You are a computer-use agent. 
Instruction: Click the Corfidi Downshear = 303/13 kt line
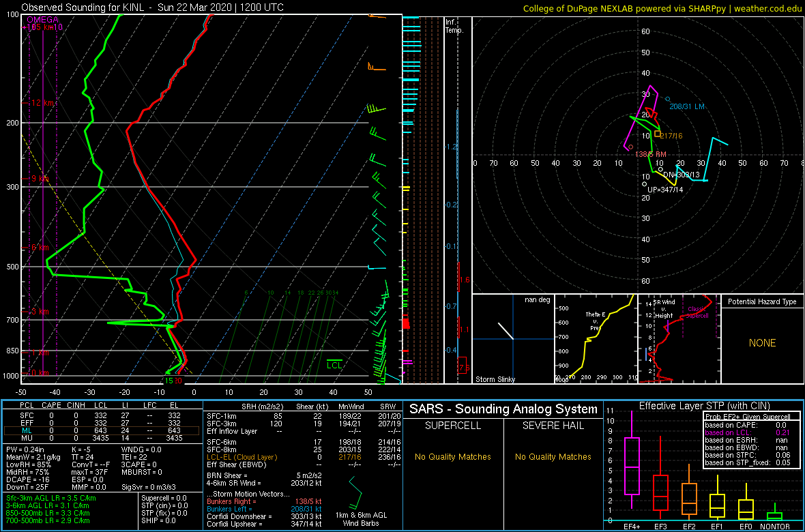[264, 516]
